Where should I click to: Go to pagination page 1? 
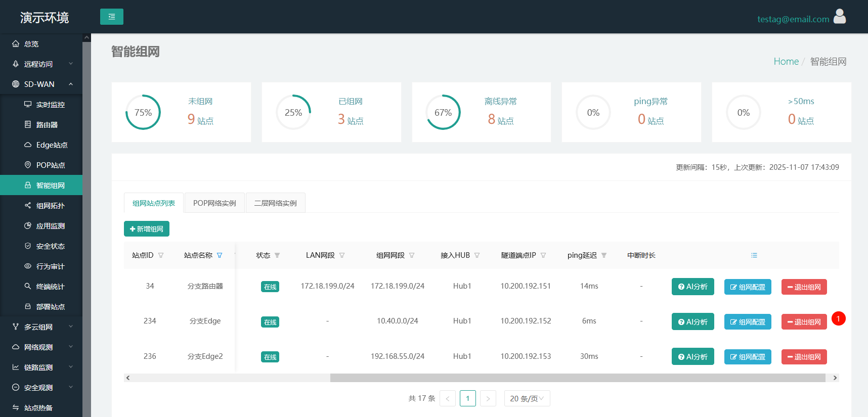click(468, 398)
